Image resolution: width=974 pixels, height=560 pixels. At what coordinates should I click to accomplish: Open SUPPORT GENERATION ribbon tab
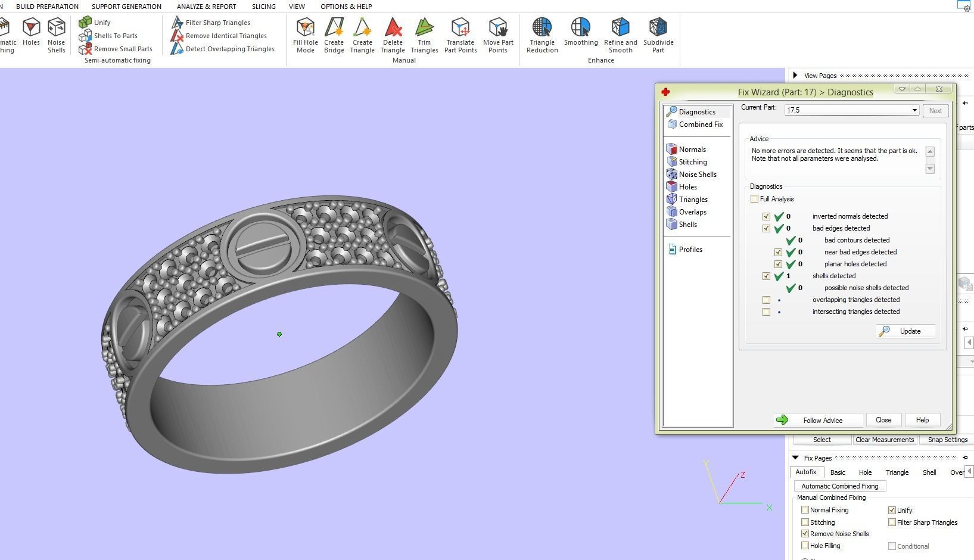126,7
